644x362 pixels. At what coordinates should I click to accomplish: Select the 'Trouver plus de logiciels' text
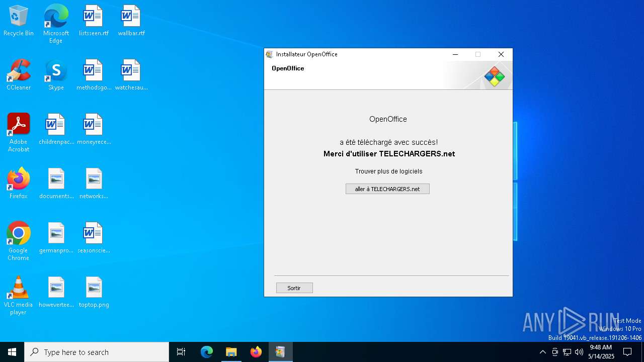(x=388, y=171)
